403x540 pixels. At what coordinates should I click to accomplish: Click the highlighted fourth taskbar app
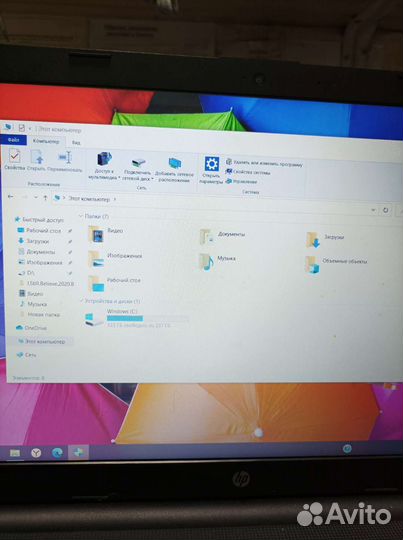(78, 453)
